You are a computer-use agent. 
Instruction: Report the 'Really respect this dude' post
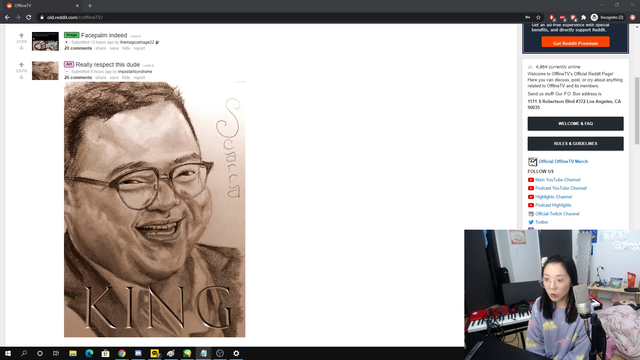click(139, 78)
